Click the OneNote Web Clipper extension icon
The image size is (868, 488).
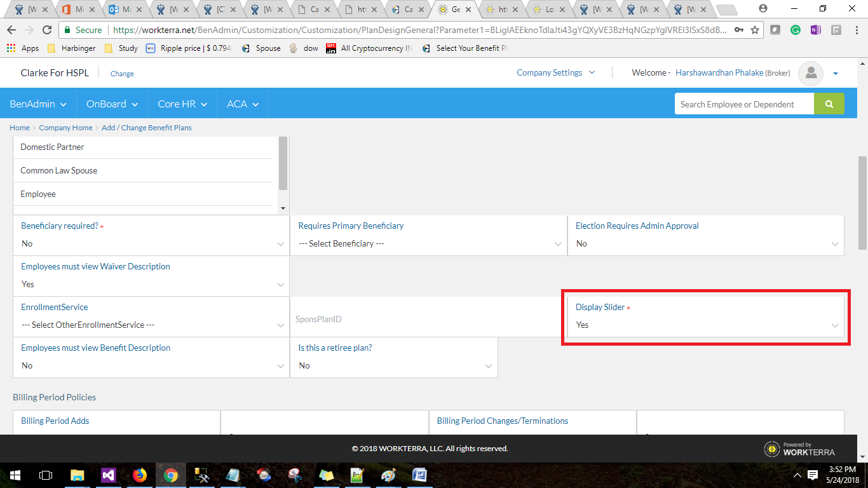[816, 29]
